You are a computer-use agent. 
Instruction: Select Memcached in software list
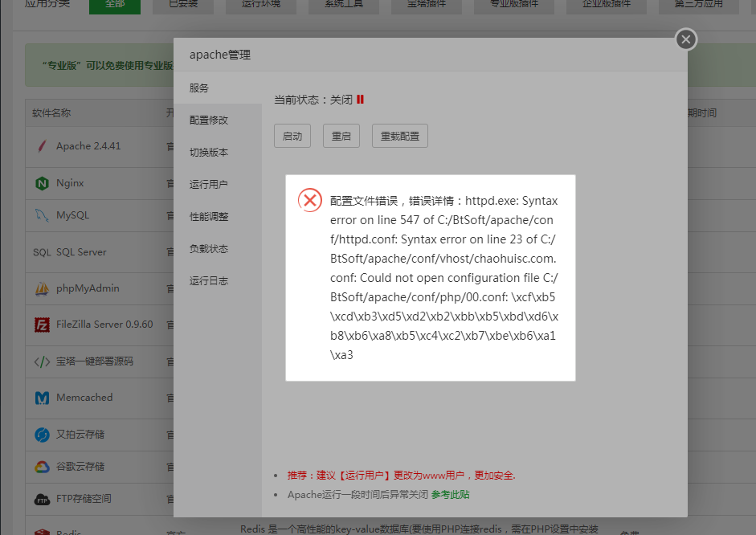[84, 398]
